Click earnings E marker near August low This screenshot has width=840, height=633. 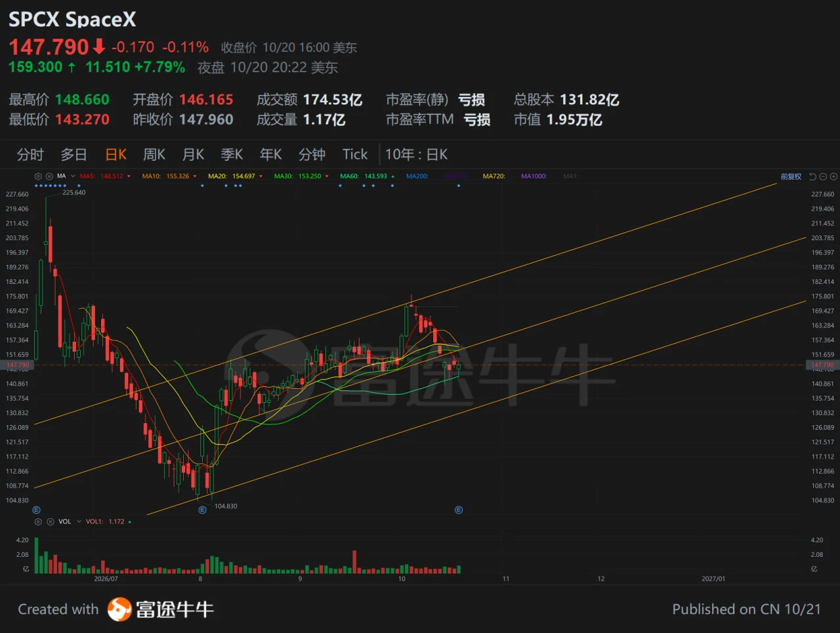[202, 510]
